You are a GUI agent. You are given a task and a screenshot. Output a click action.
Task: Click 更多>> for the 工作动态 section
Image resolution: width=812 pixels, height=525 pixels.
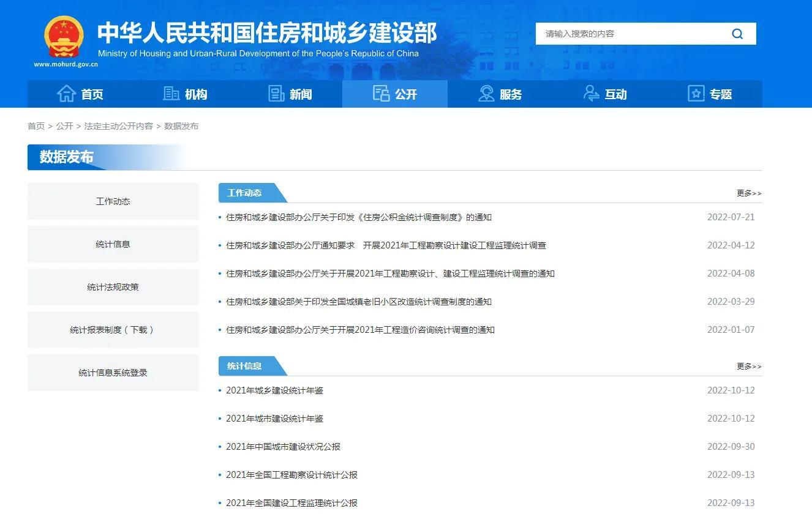[749, 193]
